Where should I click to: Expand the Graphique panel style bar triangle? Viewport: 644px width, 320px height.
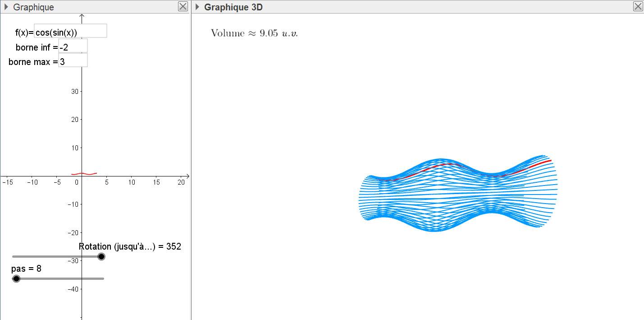click(6, 7)
